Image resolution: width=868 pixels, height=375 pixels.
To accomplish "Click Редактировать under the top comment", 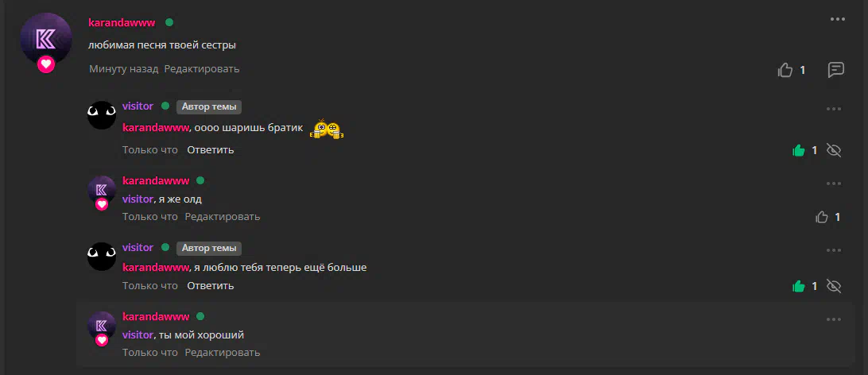I will (x=202, y=68).
